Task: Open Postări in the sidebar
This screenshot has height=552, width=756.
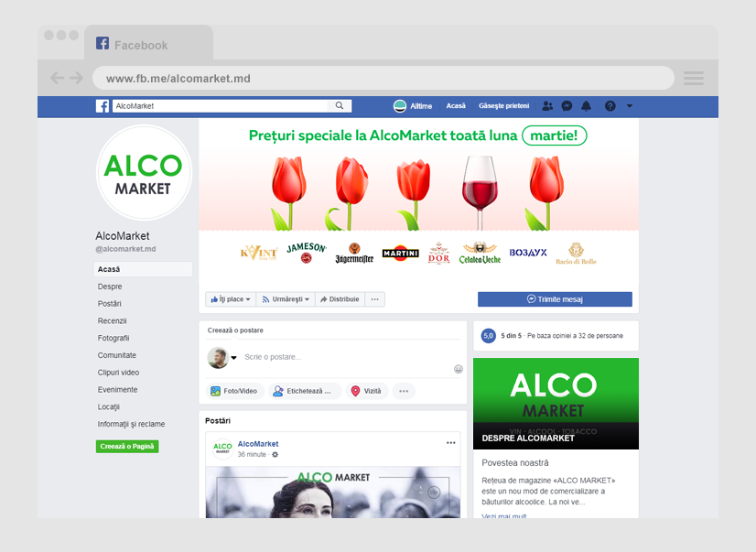Action: 110,304
